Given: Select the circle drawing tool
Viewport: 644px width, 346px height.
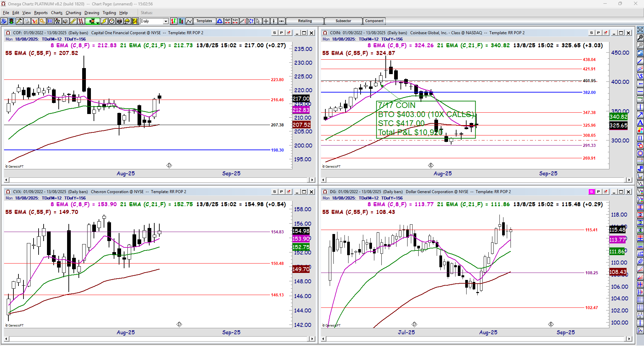Looking at the screenshot, I should click(640, 154).
